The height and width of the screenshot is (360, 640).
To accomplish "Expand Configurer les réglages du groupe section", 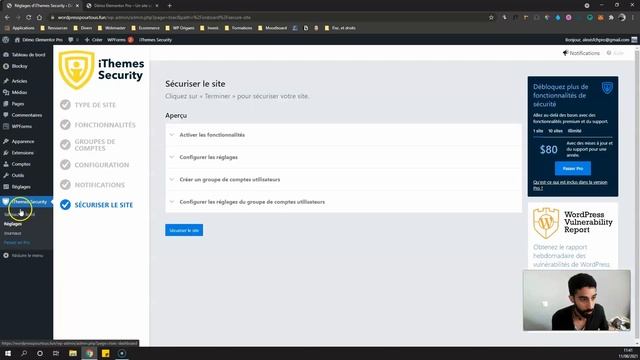I will [x=343, y=202].
